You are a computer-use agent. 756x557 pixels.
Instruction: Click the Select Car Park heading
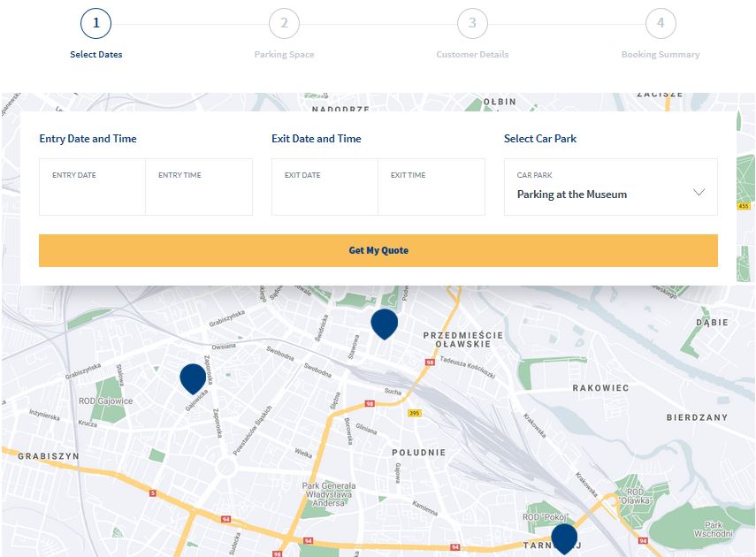pyautogui.click(x=540, y=139)
